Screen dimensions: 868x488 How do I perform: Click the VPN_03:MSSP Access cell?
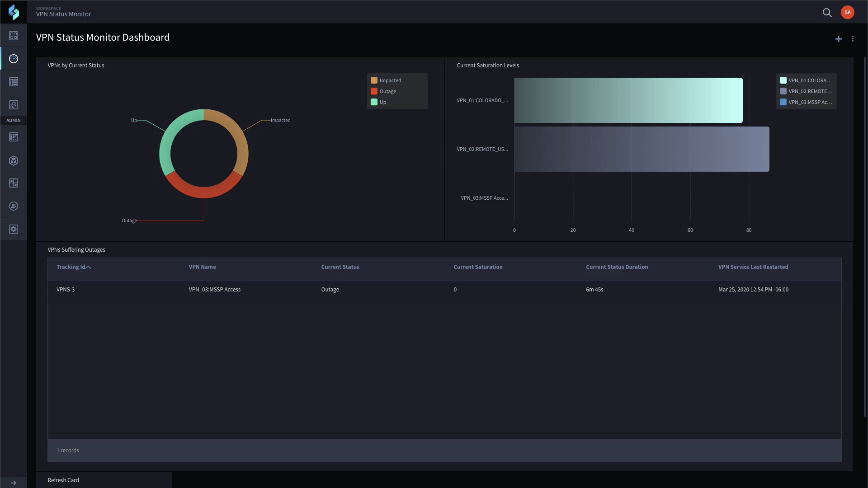click(x=214, y=290)
